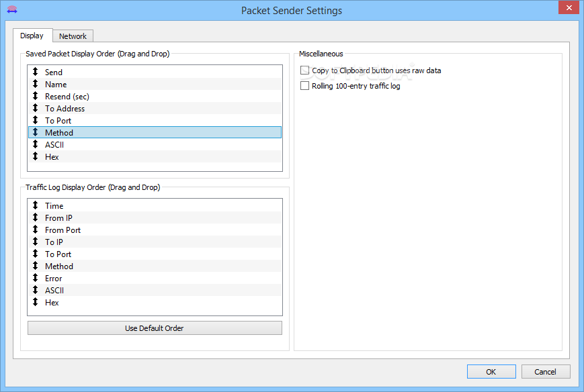Click the drag arrow icon beside From IP

(35, 217)
